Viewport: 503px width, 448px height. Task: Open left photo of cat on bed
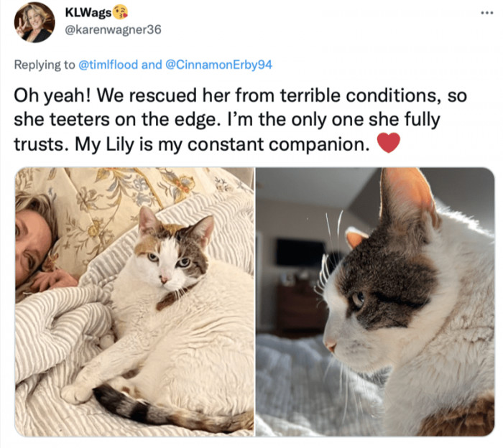[135, 302]
